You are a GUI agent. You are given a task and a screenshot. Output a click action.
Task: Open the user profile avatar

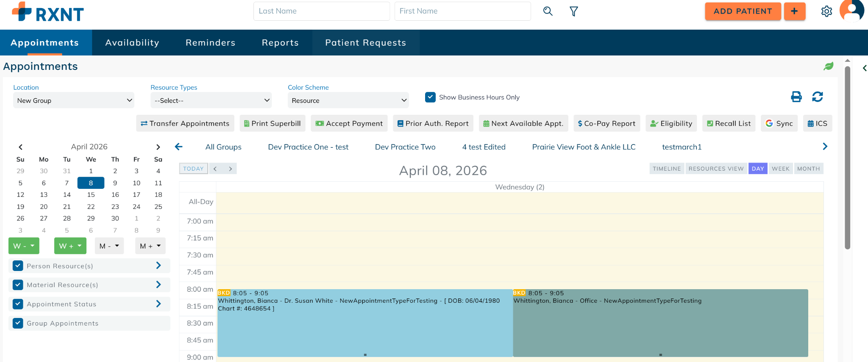click(851, 11)
